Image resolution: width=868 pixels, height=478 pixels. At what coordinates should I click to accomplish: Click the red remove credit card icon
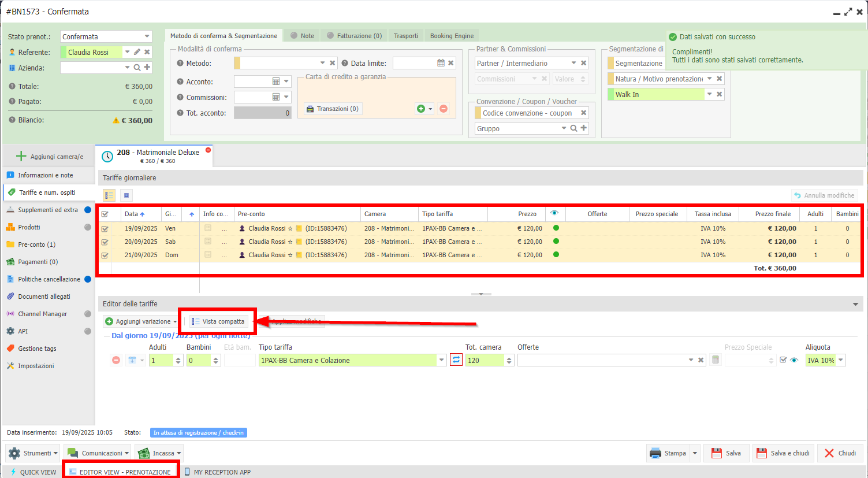point(444,109)
